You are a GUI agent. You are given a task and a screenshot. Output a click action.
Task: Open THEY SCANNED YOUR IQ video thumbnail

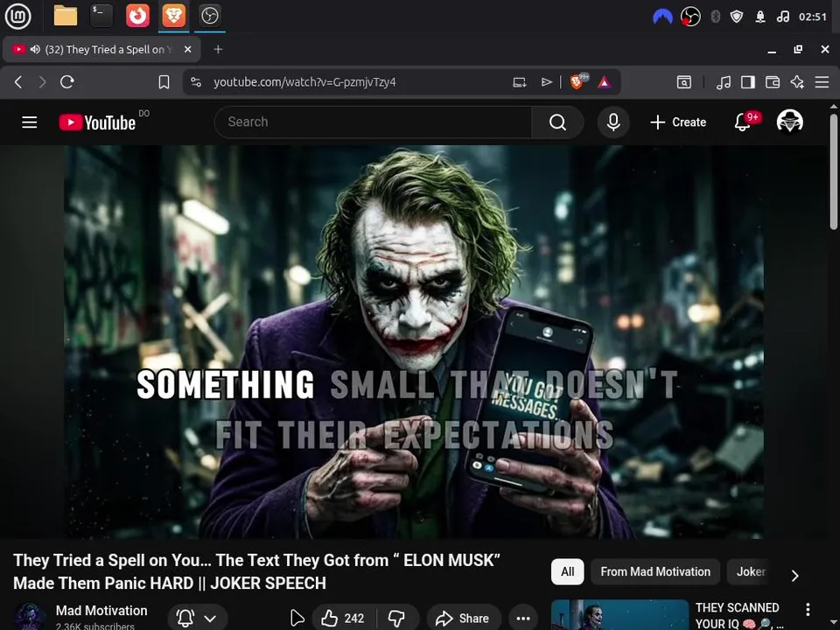619,614
